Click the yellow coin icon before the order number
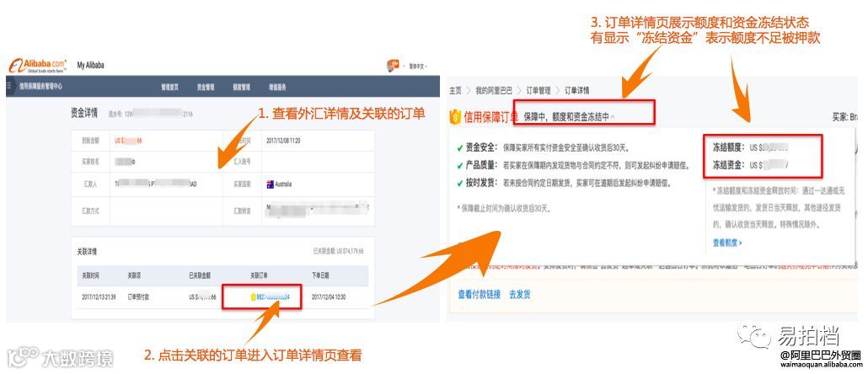 tap(254, 297)
